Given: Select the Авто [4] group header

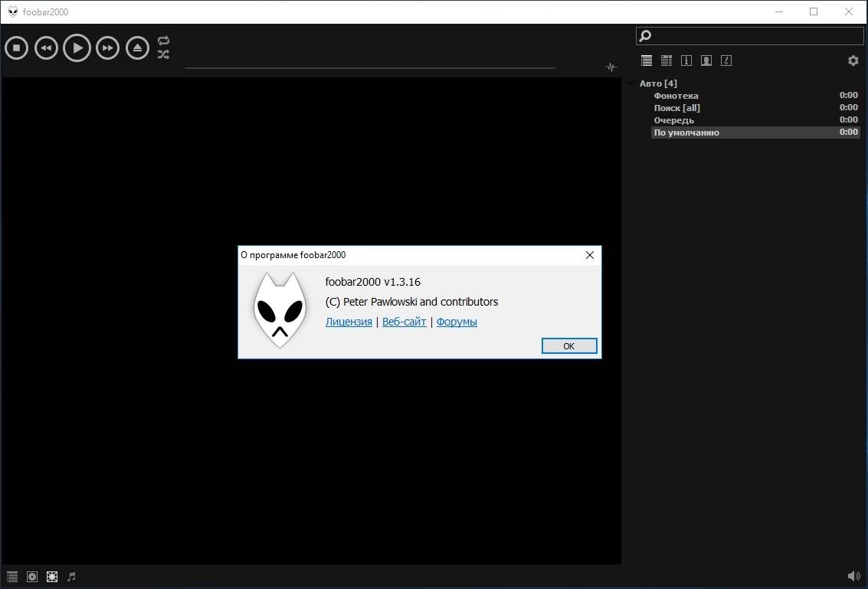Looking at the screenshot, I should pyautogui.click(x=658, y=83).
